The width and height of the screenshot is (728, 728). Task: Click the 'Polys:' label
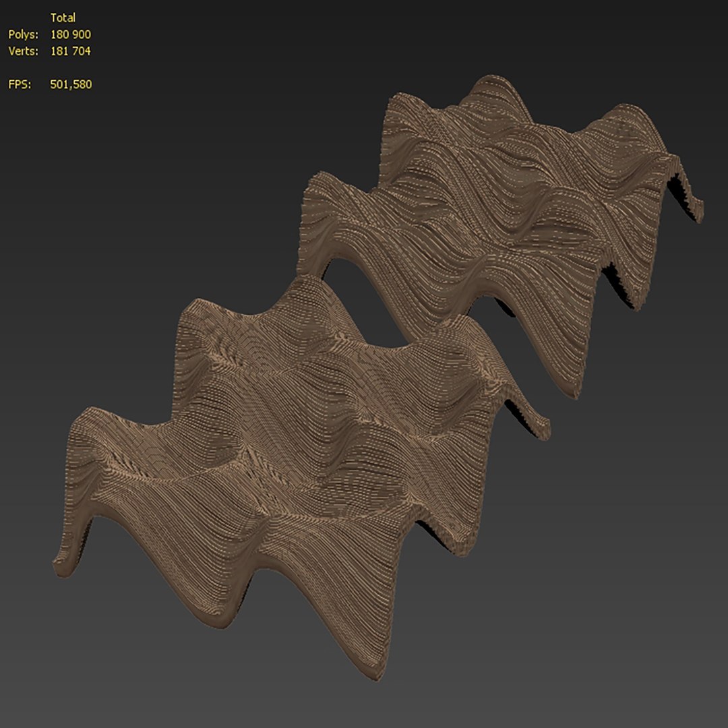coord(23,34)
